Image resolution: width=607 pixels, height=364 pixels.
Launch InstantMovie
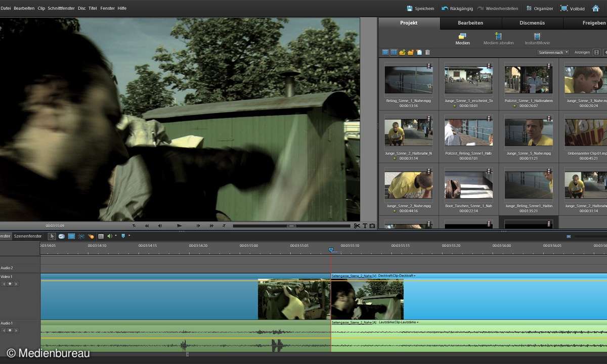[537, 39]
